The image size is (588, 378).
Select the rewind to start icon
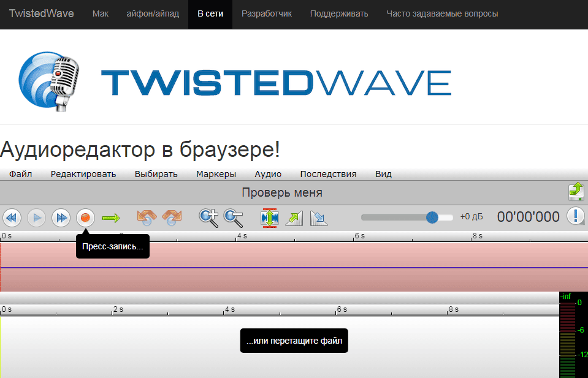12,217
